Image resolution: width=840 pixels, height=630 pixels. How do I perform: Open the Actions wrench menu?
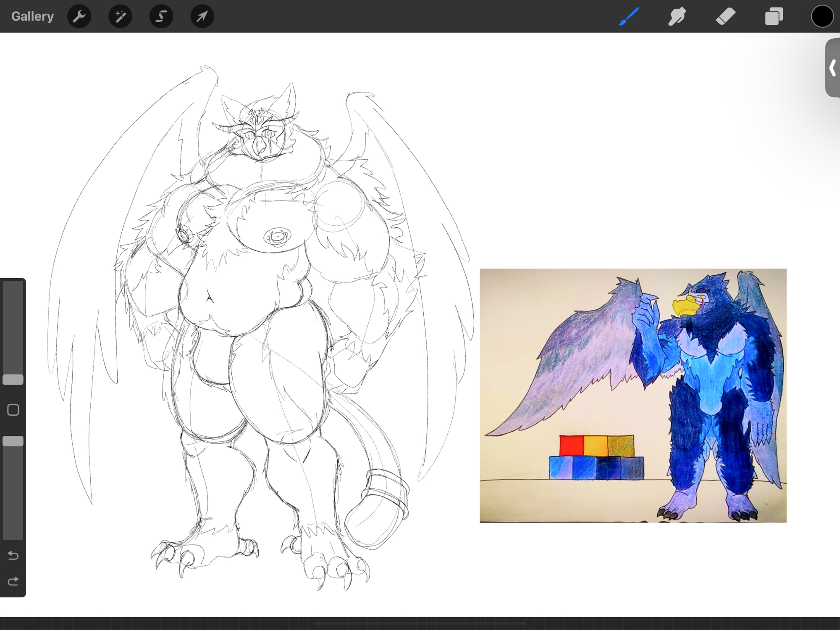pos(79,16)
